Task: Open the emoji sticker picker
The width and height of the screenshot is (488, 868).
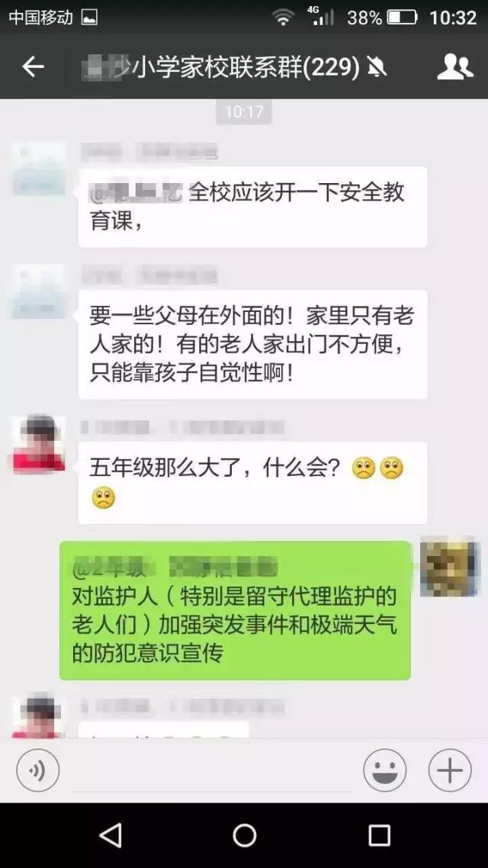Action: [384, 770]
